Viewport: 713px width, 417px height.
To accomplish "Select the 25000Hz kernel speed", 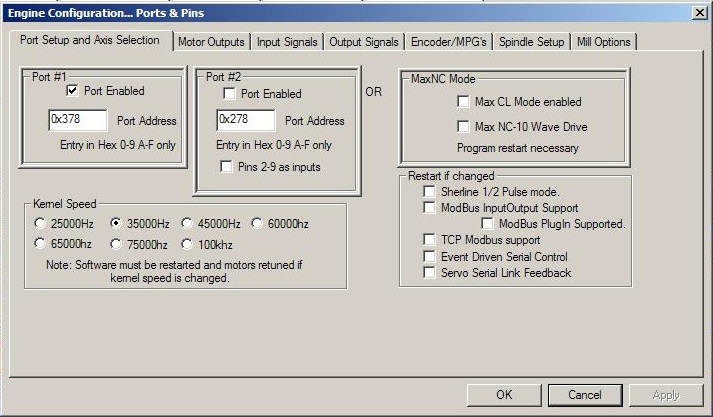I will [41, 223].
